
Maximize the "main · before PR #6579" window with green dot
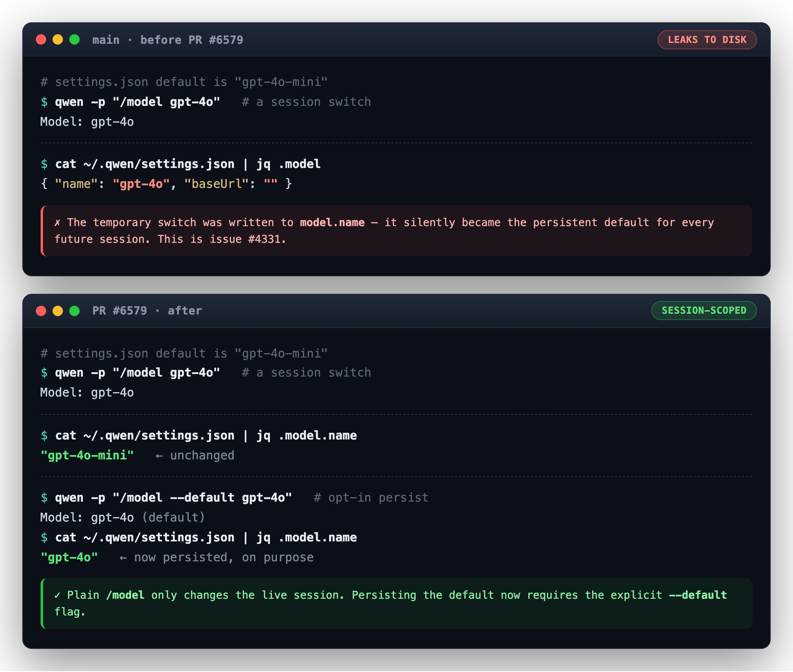click(74, 40)
